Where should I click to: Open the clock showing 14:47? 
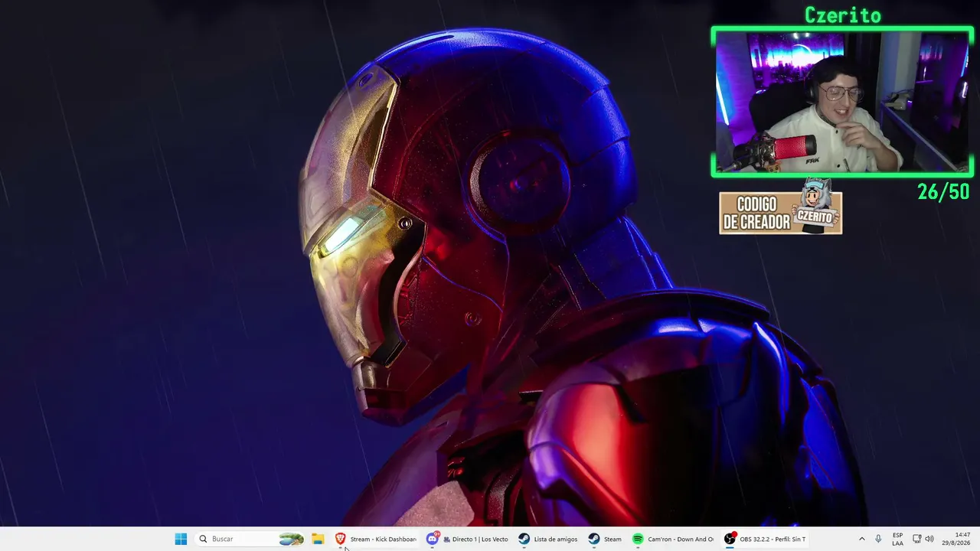click(x=956, y=539)
